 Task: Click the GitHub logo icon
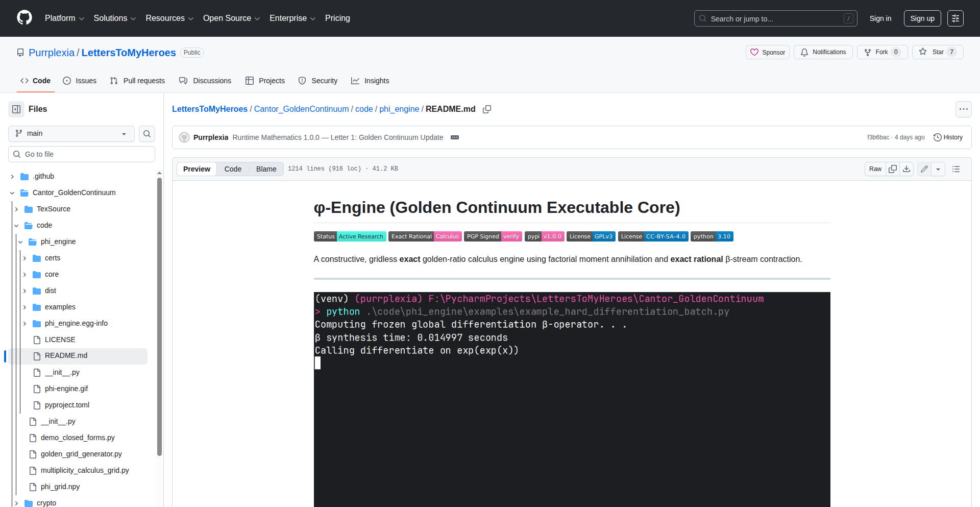tap(24, 18)
